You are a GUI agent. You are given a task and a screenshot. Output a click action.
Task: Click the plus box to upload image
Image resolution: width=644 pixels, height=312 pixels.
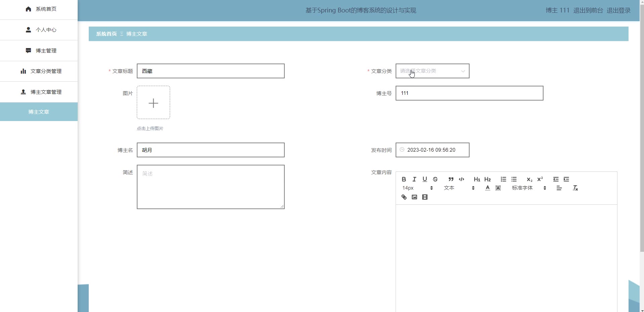153,103
